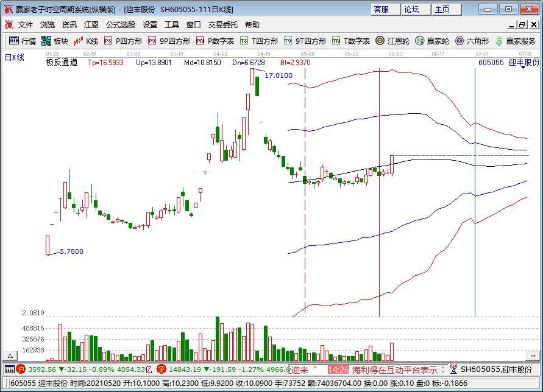Open 赢家服务 with the dollar icon
The height and width of the screenshot is (392, 543).
tap(516, 41)
